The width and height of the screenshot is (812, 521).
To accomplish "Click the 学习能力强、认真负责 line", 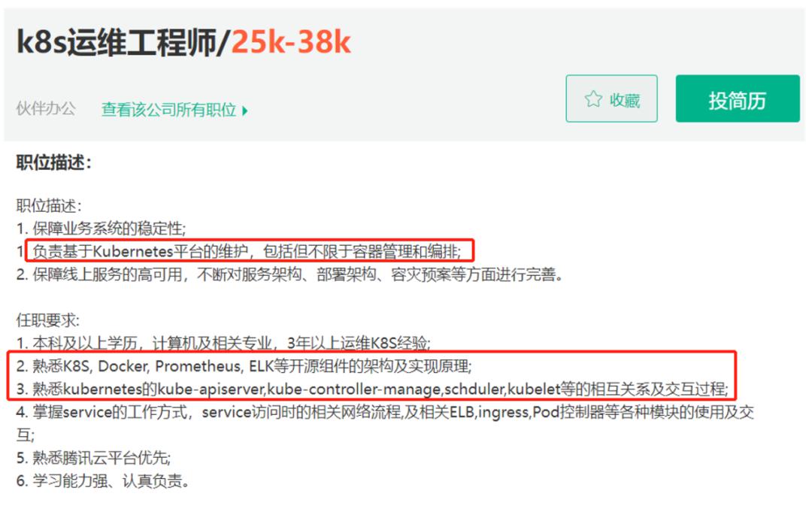I will tap(102, 480).
